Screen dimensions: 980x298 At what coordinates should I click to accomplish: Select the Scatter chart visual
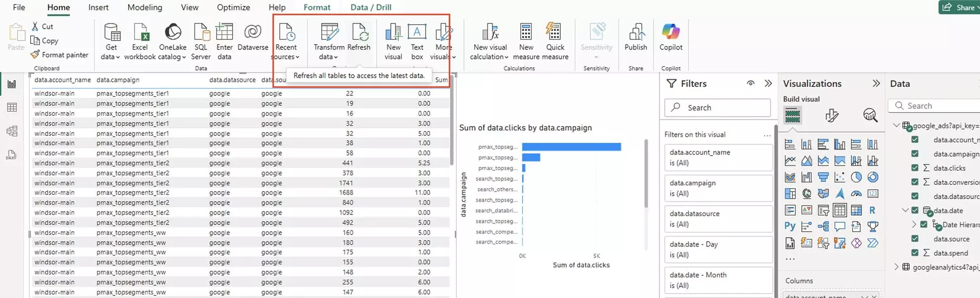tap(839, 177)
